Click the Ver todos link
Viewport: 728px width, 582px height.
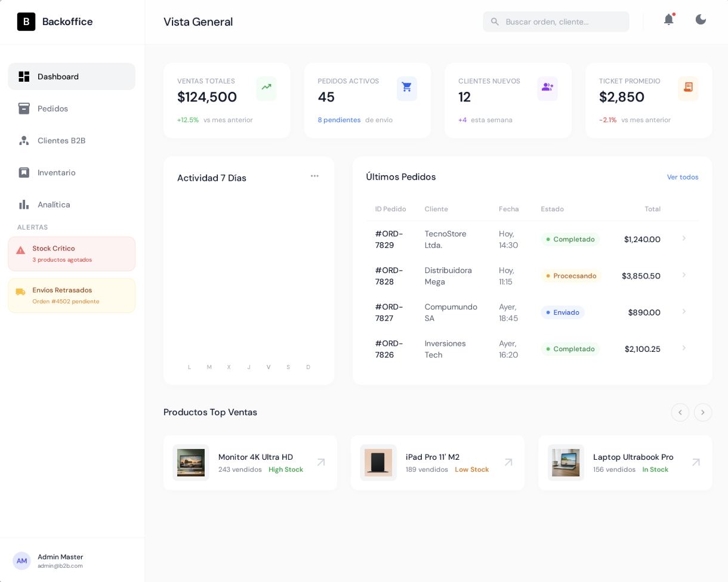click(x=682, y=177)
